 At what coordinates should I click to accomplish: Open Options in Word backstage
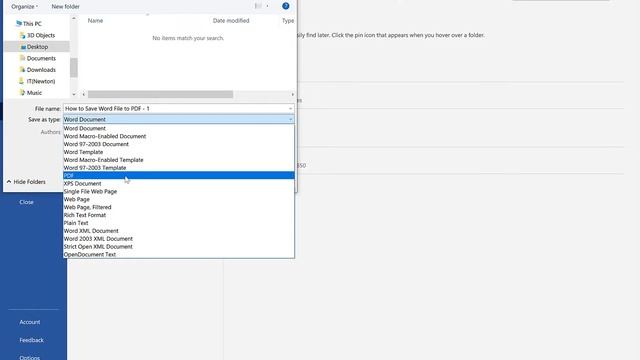pos(30,357)
